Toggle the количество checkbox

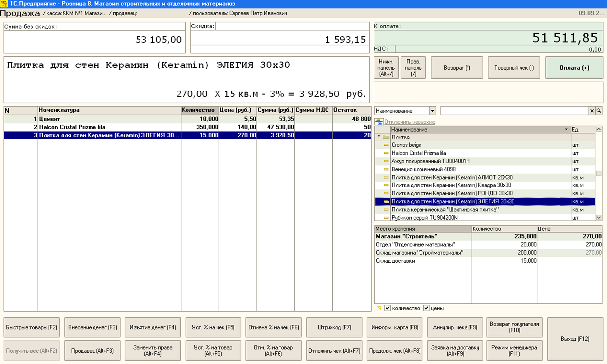[388, 308]
